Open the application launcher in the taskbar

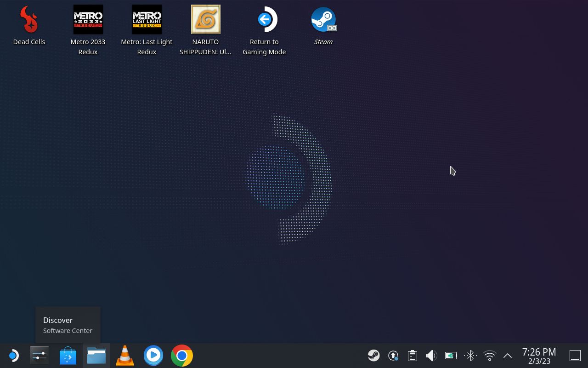pos(13,356)
